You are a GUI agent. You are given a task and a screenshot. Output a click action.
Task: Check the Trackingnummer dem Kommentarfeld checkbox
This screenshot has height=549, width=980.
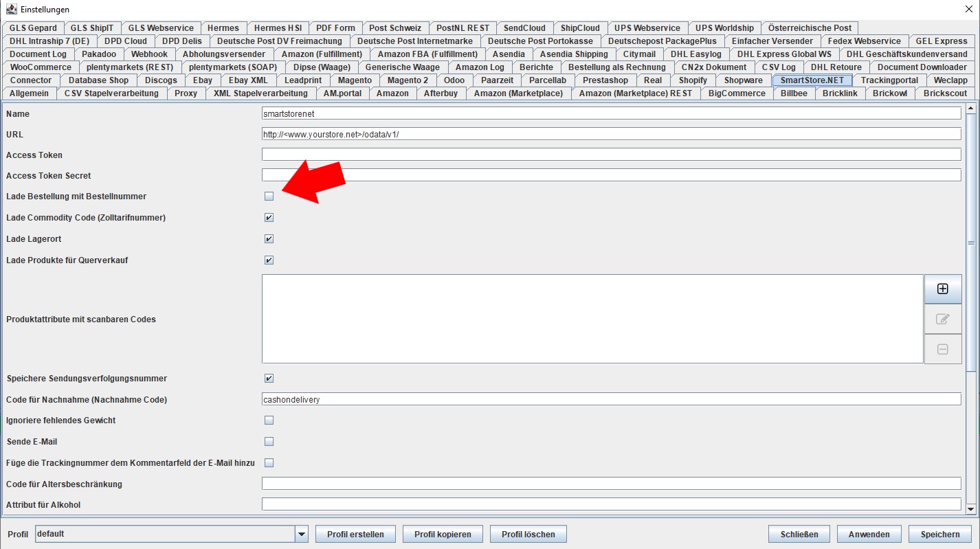(269, 463)
